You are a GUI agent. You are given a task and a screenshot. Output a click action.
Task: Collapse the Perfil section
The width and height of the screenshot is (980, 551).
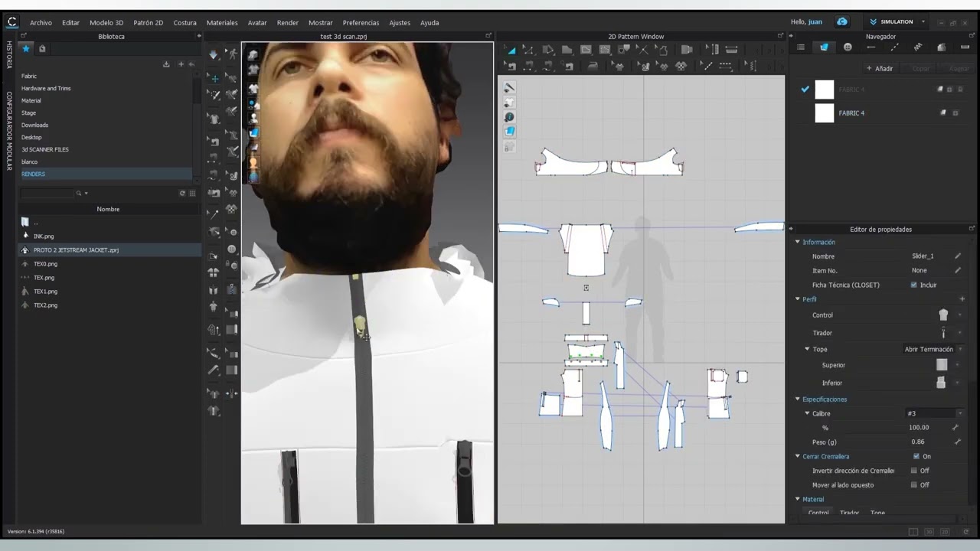point(797,299)
